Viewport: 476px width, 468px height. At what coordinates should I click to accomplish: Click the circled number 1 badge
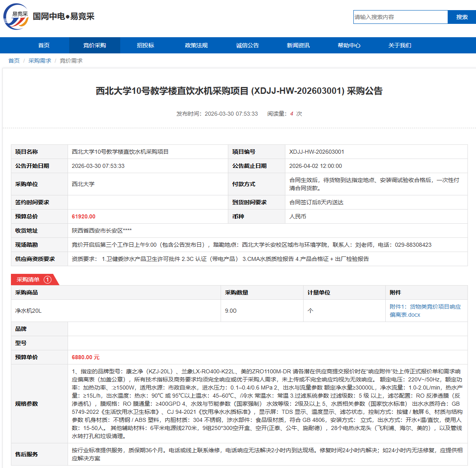[x=47, y=280]
